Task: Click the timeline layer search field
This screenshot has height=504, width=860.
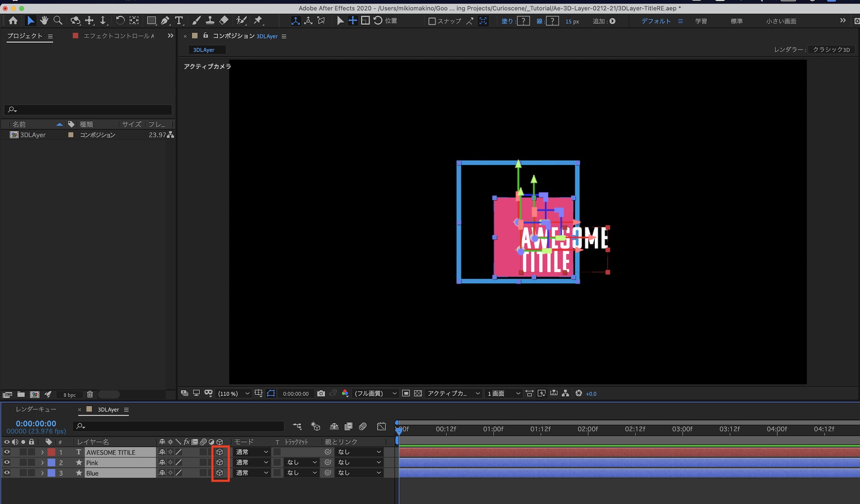Action: click(x=178, y=426)
